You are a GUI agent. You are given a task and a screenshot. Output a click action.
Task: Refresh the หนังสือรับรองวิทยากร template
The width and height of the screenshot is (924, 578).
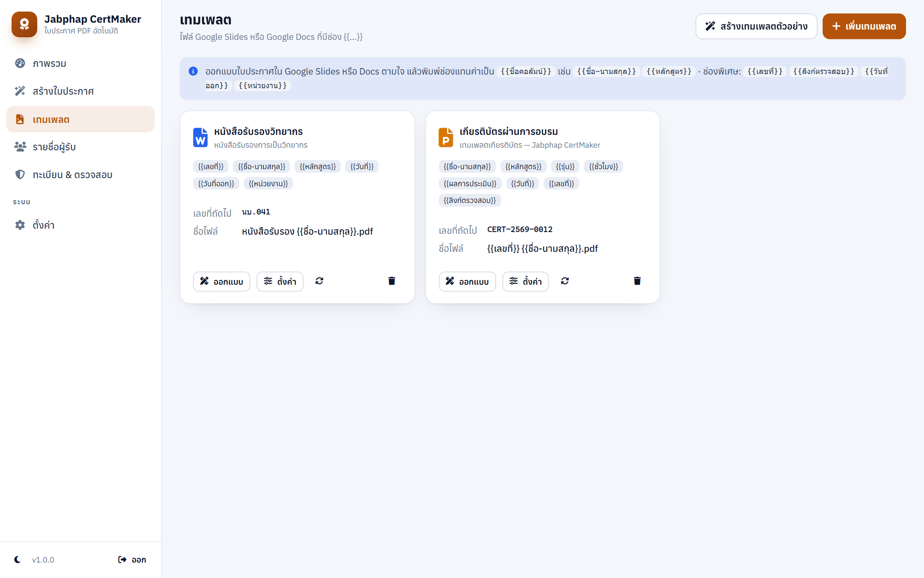pyautogui.click(x=320, y=281)
